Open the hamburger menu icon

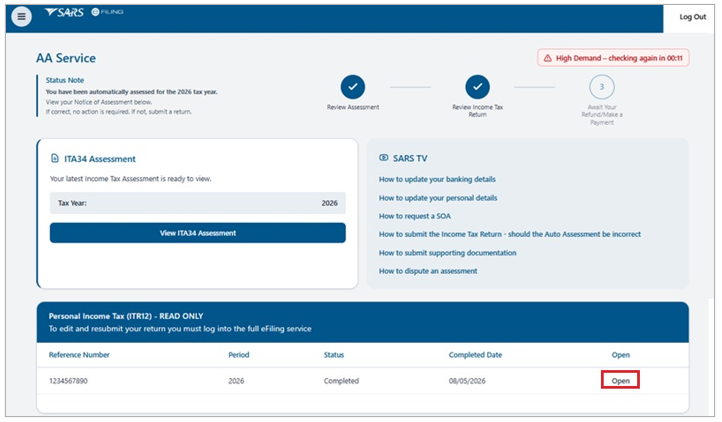(x=21, y=17)
